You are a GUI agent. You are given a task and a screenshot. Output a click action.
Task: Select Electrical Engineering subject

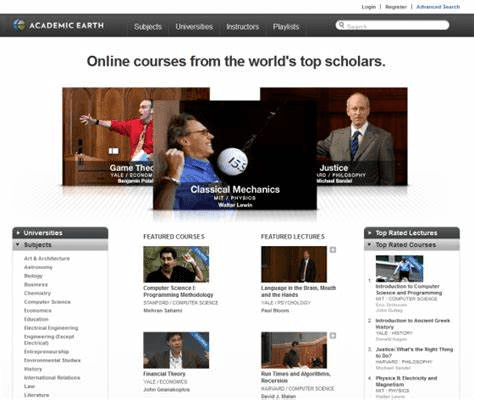(51, 328)
